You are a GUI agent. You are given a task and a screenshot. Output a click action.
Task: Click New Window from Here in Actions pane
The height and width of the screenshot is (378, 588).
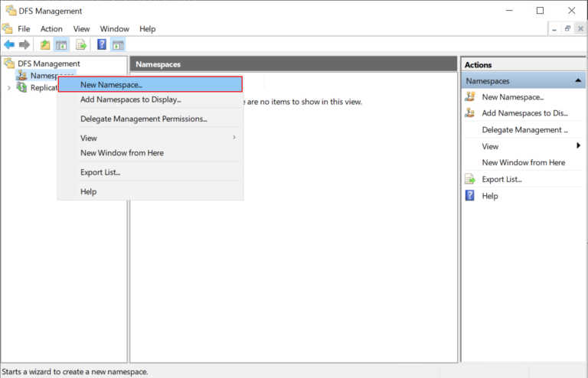(x=523, y=162)
